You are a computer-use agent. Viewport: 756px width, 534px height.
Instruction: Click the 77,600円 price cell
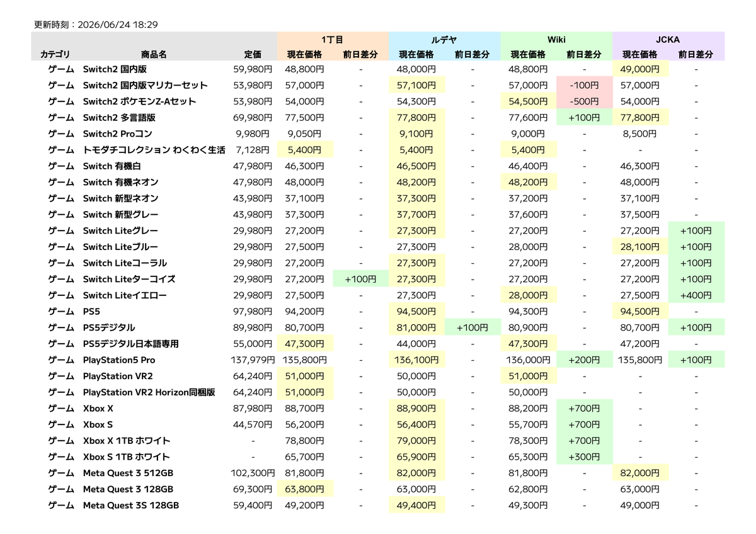529,117
